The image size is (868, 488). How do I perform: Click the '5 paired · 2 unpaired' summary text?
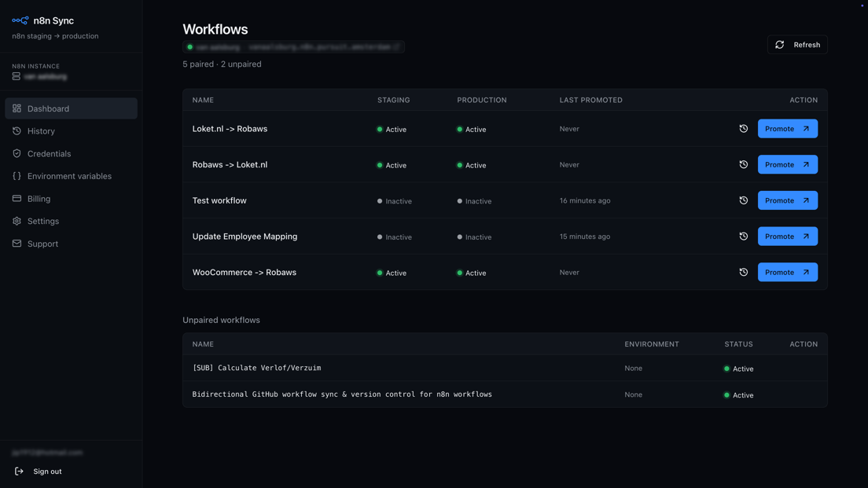(x=222, y=64)
